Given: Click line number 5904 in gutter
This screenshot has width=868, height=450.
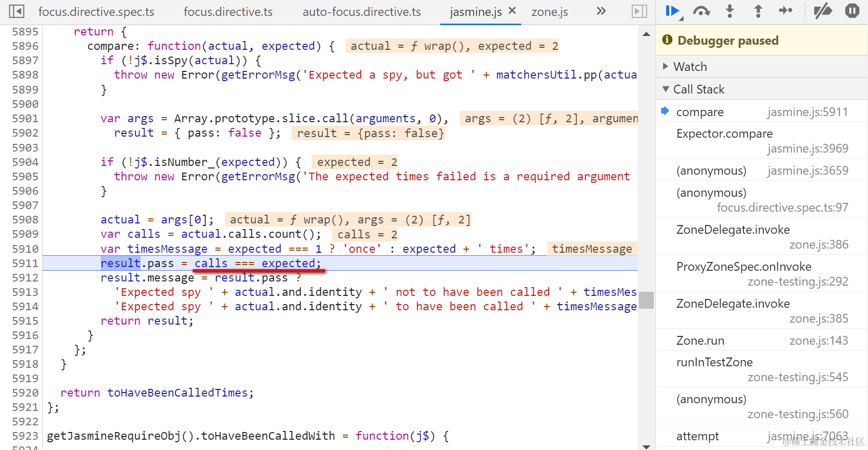Looking at the screenshot, I should [25, 162].
